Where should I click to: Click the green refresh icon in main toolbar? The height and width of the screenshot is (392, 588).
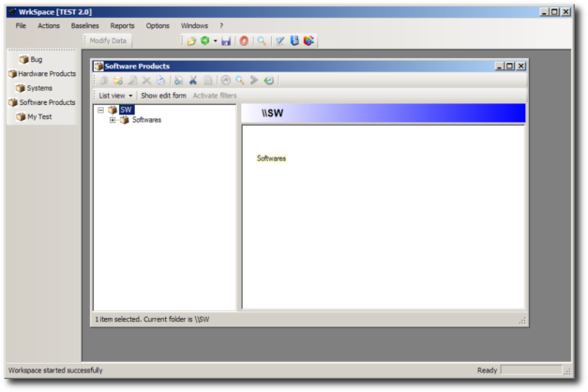pyautogui.click(x=205, y=40)
